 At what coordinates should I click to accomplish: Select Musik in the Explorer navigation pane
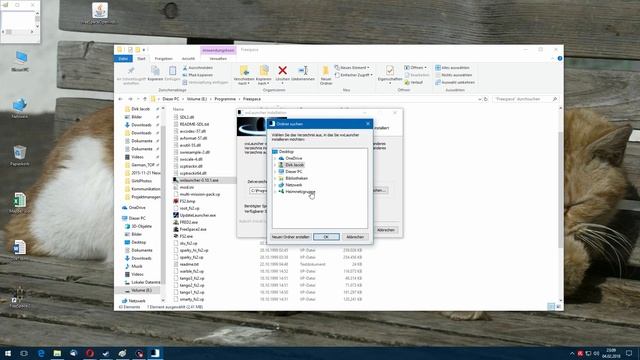click(x=136, y=266)
